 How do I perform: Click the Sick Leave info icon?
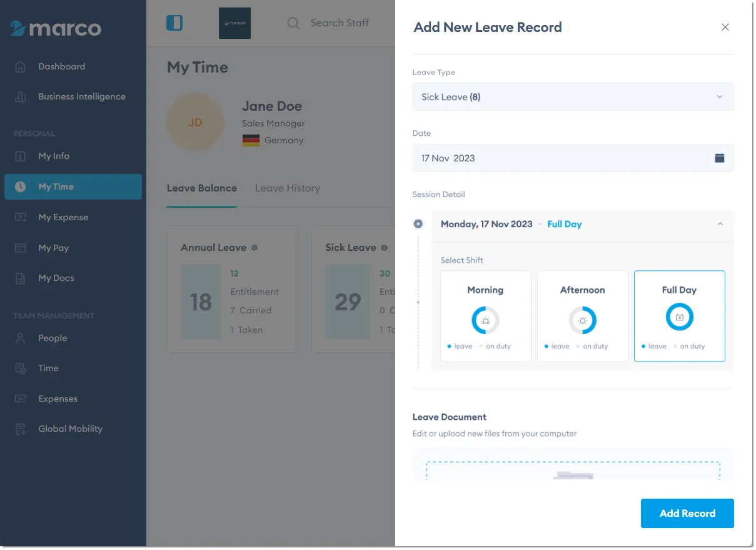pyautogui.click(x=385, y=248)
